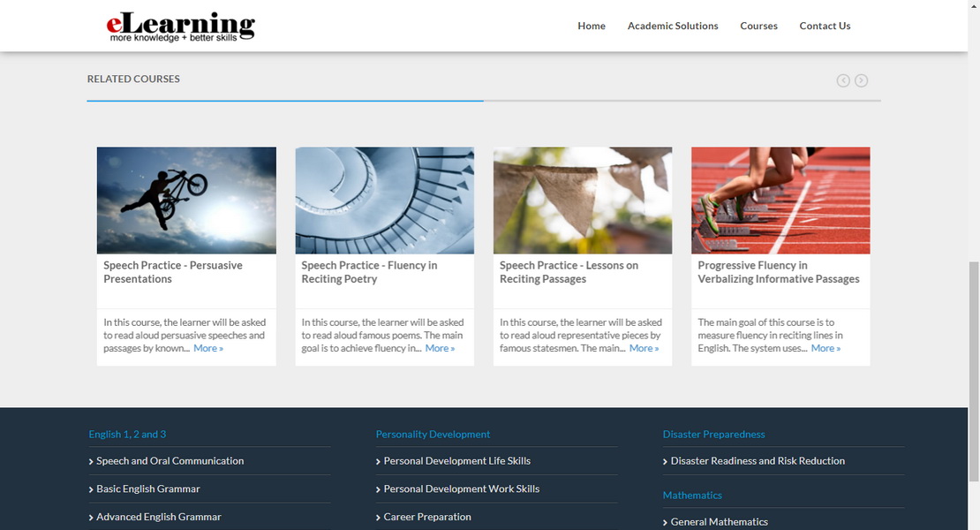
Task: Select Academic Solutions in the navigation
Action: [x=673, y=26]
